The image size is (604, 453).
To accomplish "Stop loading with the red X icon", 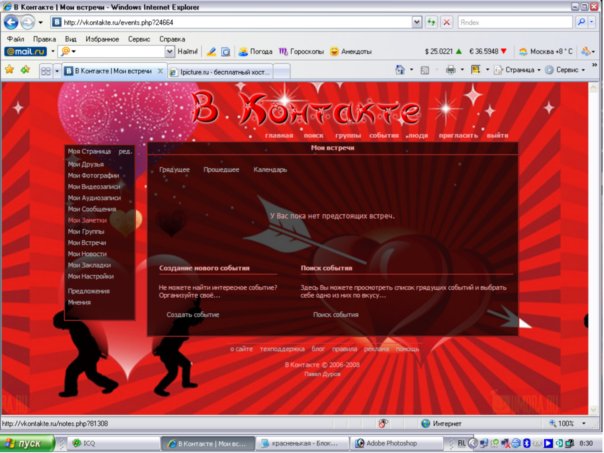I will pos(446,22).
